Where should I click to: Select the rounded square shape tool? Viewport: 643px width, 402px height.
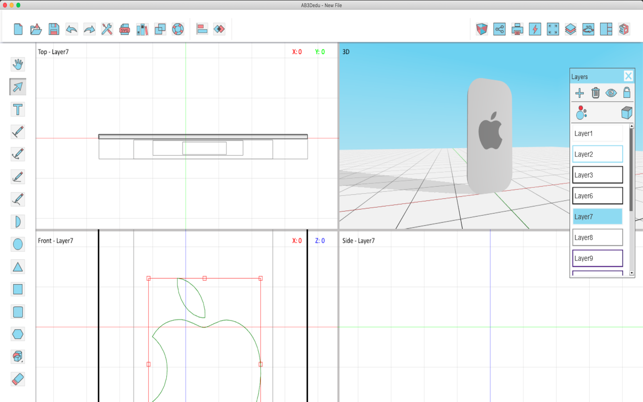pos(18,312)
